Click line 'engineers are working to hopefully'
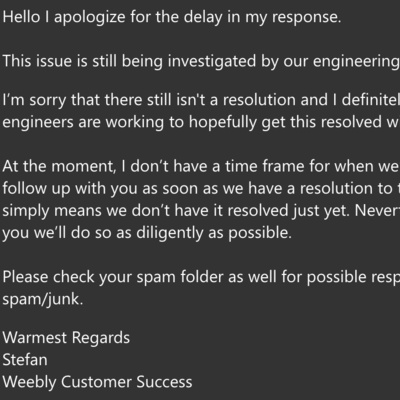The image size is (400, 400). pos(201,122)
